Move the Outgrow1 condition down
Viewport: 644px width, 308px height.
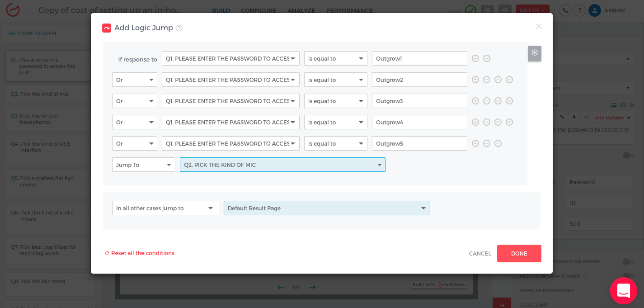point(487,58)
